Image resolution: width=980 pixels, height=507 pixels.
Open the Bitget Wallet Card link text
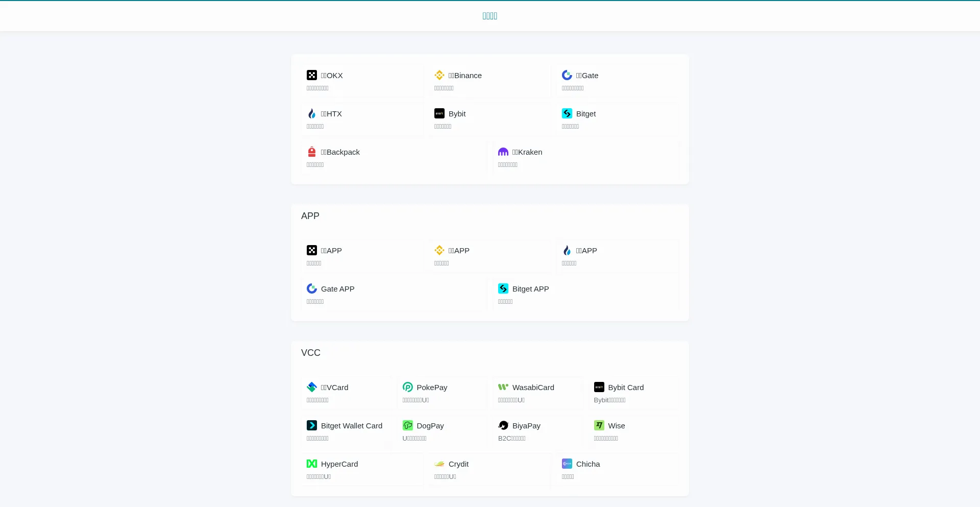coord(351,426)
